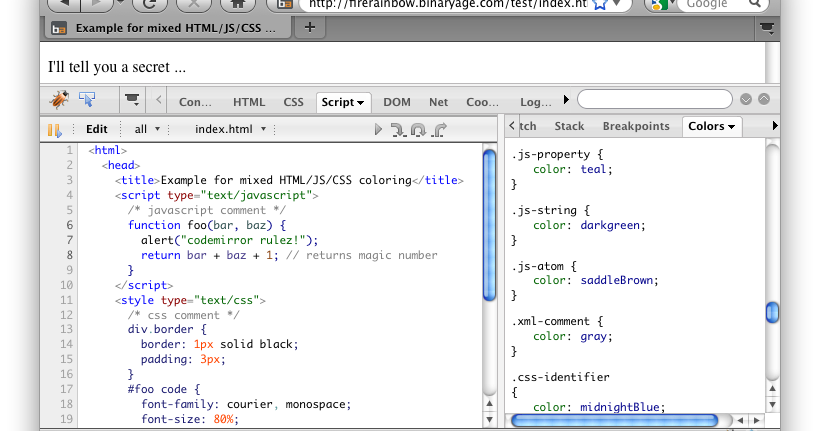The image size is (820, 431).
Task: Switch to the CSS panel tab
Action: pyautogui.click(x=293, y=103)
